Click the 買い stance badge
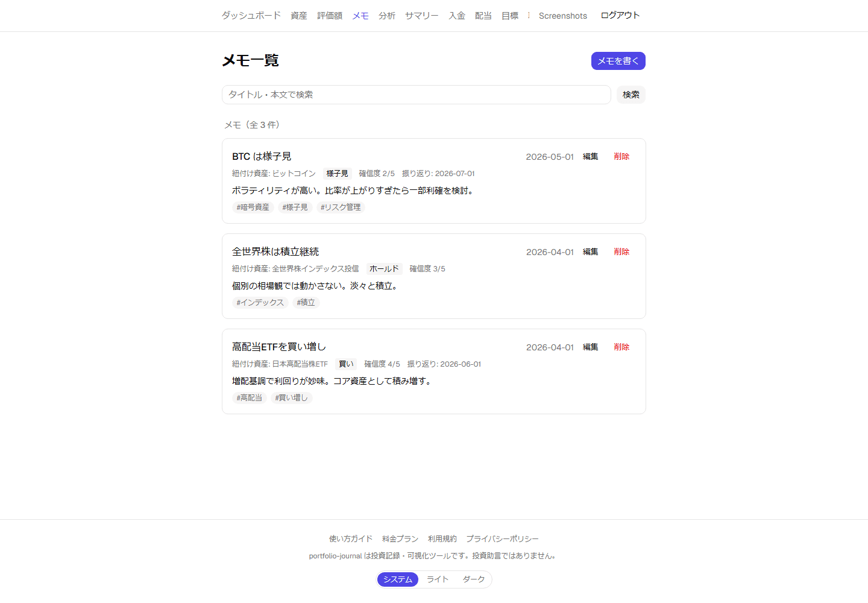Image resolution: width=868 pixels, height=603 pixels. click(x=346, y=364)
